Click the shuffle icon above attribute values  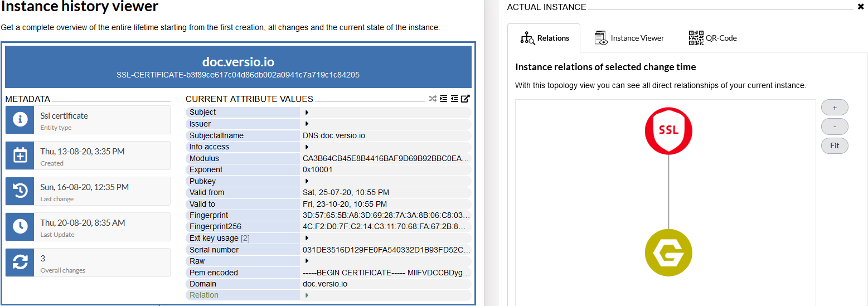point(432,99)
